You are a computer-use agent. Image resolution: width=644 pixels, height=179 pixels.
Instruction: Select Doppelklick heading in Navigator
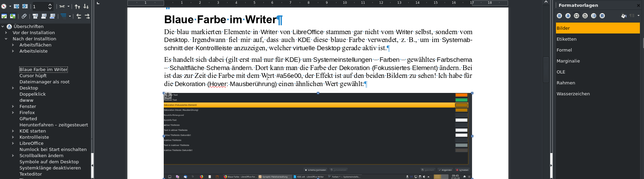[x=33, y=94]
